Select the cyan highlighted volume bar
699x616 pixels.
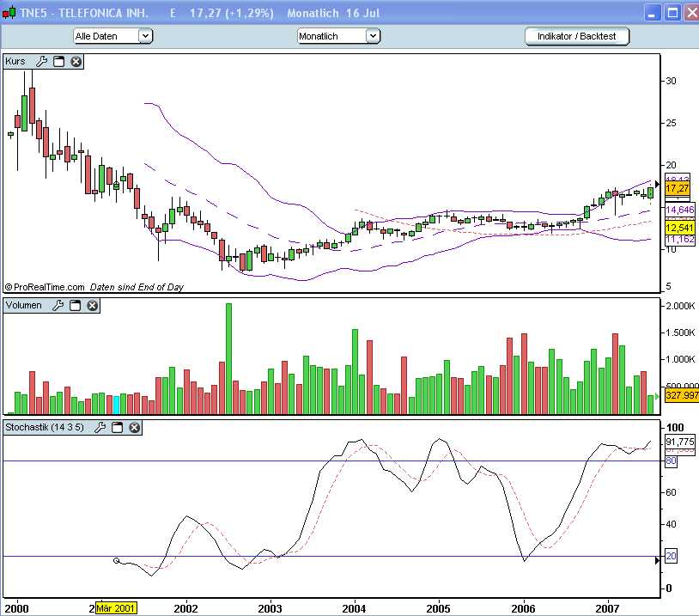click(x=117, y=405)
